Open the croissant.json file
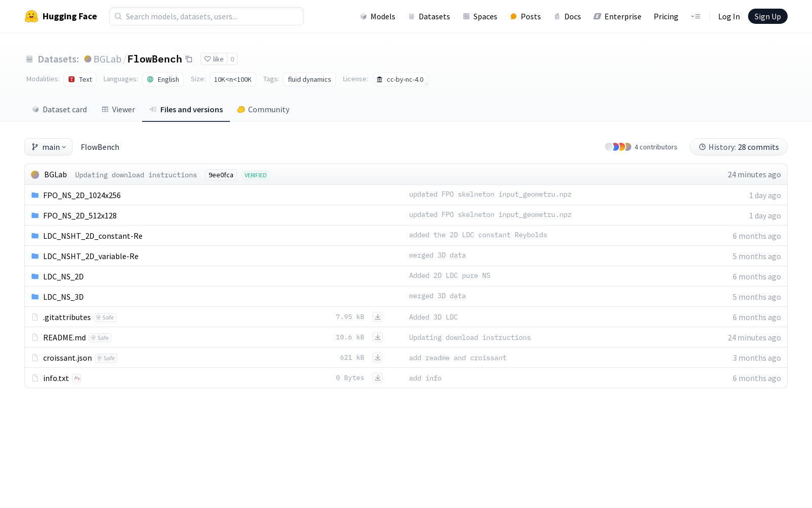This screenshot has height=508, width=812. [x=67, y=358]
